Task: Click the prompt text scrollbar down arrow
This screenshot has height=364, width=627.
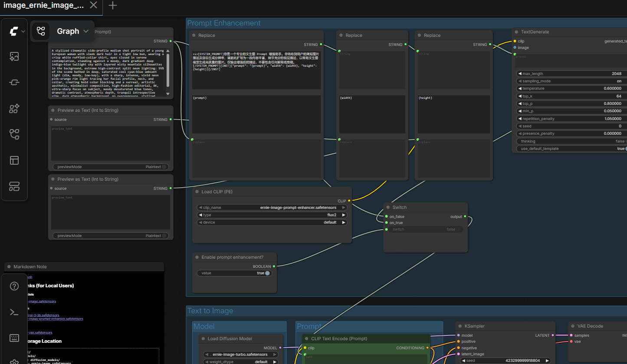Action: point(168,94)
